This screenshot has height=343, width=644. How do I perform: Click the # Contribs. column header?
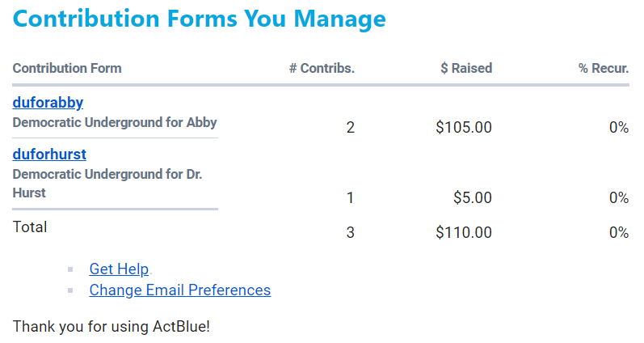(322, 69)
